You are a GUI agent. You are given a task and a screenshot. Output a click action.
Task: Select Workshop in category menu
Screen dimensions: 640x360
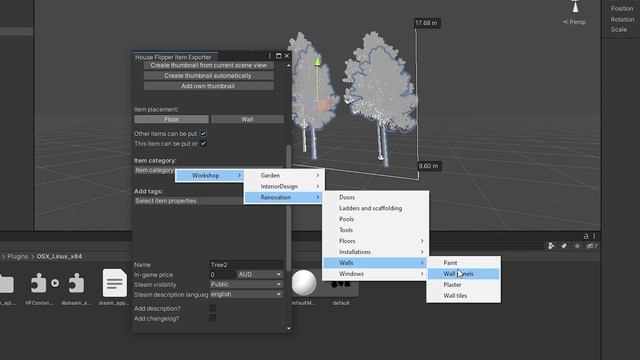(209, 176)
